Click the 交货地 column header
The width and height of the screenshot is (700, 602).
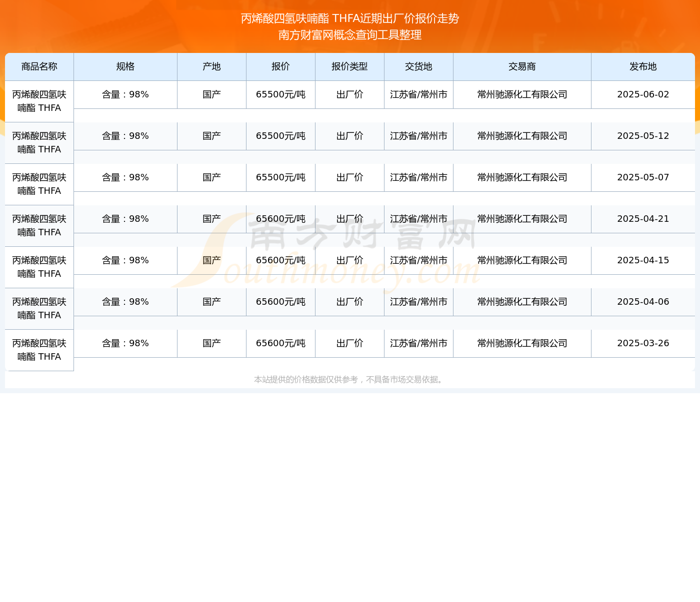(418, 66)
